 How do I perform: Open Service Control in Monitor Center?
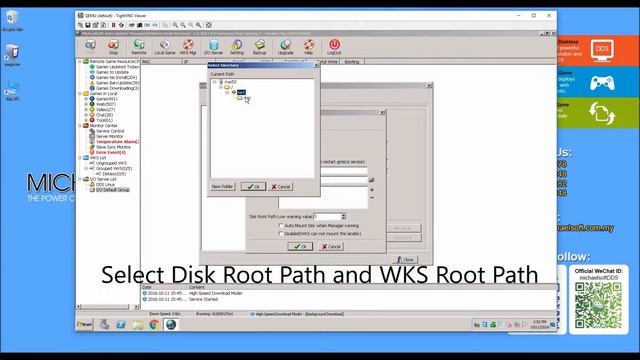[110, 131]
